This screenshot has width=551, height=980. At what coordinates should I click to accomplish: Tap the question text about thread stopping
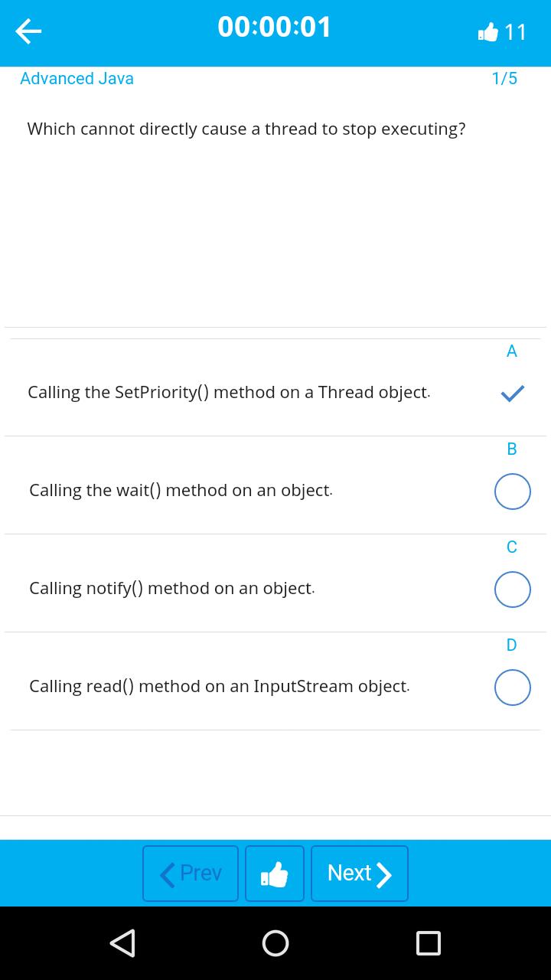coord(246,129)
